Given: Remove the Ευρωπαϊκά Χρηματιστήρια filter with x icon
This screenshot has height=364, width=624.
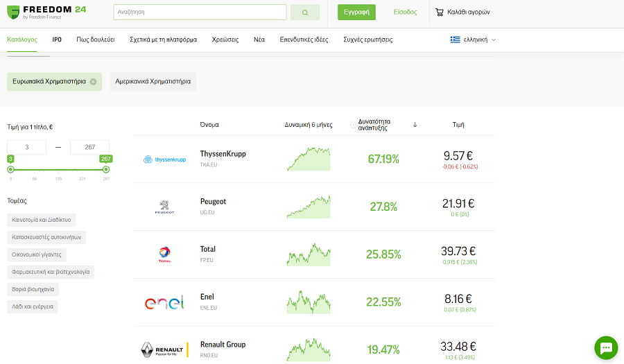Looking at the screenshot, I should pyautogui.click(x=93, y=81).
